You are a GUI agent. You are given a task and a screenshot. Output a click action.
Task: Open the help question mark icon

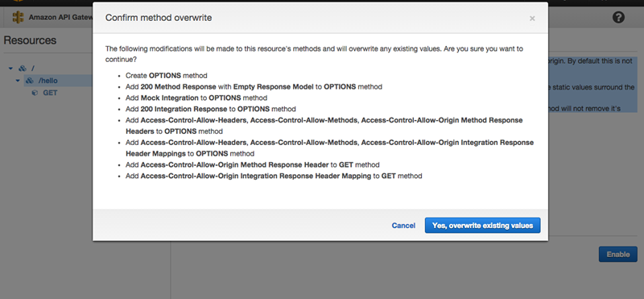point(618,17)
